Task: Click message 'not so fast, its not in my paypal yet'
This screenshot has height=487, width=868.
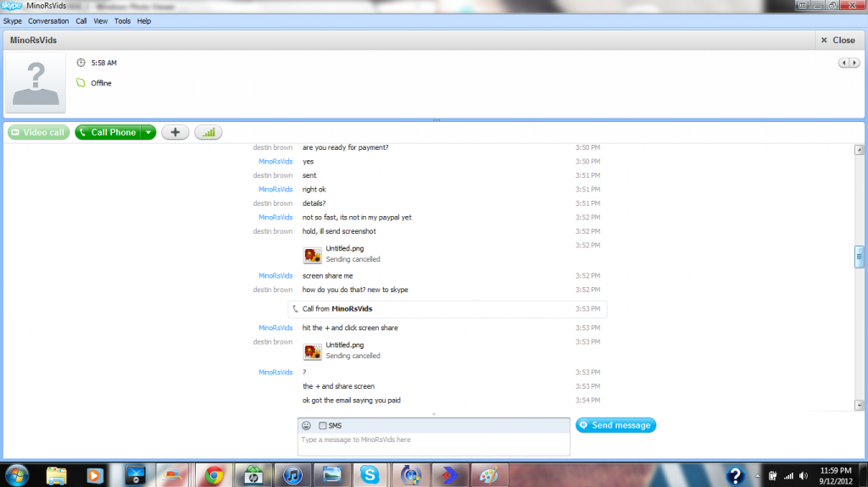Action: tap(357, 218)
